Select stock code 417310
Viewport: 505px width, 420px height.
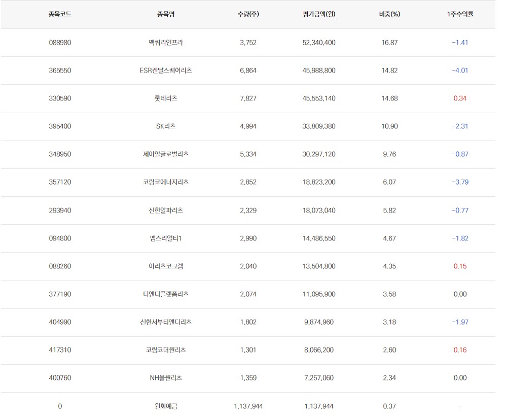coord(60,350)
